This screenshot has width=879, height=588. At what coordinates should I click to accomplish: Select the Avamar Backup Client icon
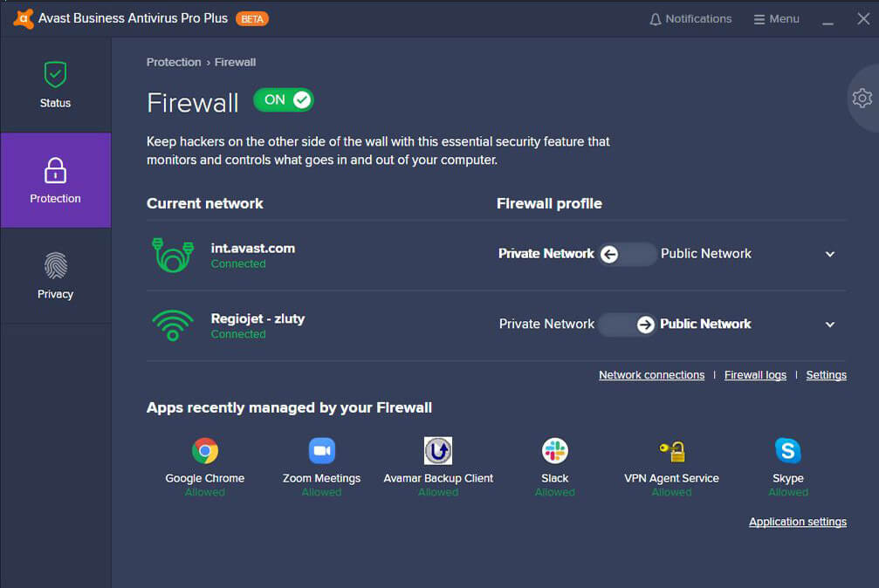click(x=437, y=450)
